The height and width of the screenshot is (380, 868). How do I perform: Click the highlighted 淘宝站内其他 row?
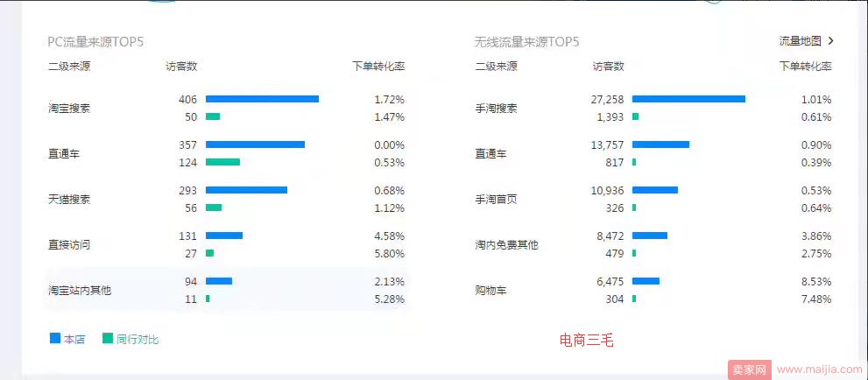pyautogui.click(x=227, y=290)
